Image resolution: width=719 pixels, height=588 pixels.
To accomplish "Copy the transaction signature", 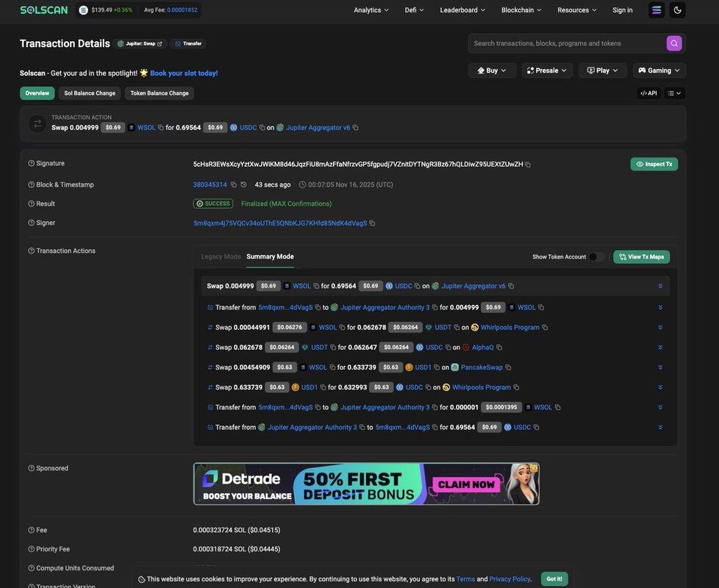I will coord(528,165).
